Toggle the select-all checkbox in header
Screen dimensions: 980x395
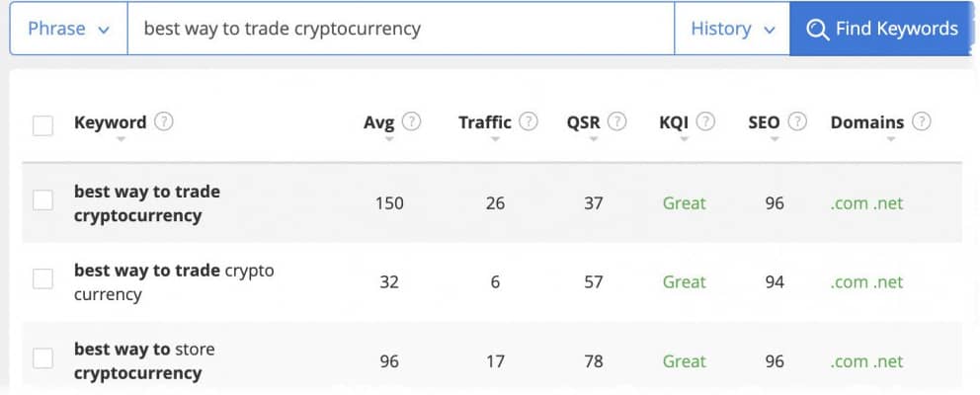42,125
